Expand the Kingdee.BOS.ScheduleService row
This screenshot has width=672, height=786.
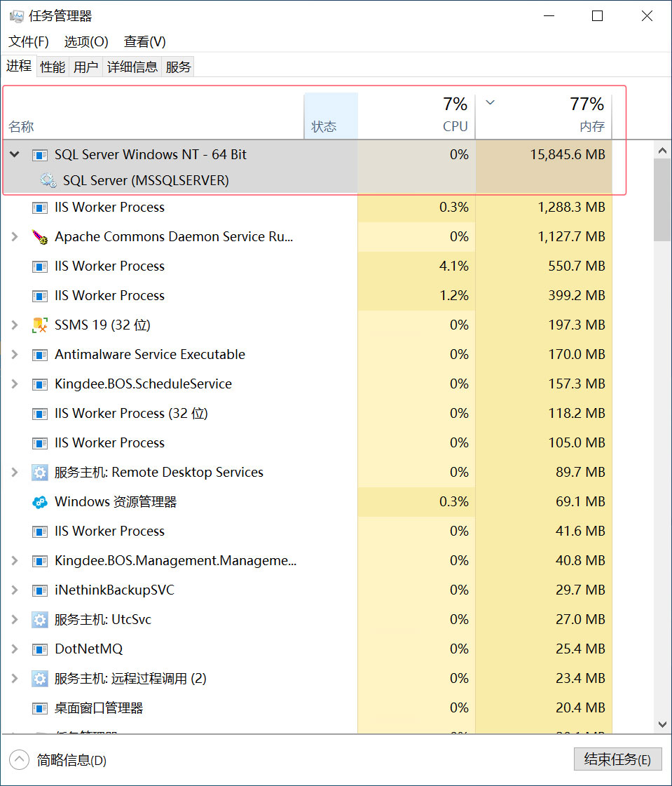(x=15, y=384)
